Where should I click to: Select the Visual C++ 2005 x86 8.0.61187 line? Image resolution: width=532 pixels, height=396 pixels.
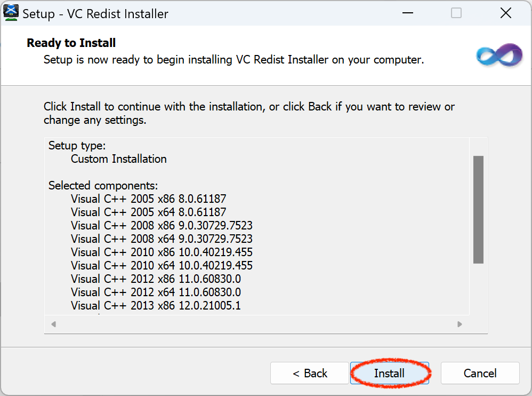148,199
